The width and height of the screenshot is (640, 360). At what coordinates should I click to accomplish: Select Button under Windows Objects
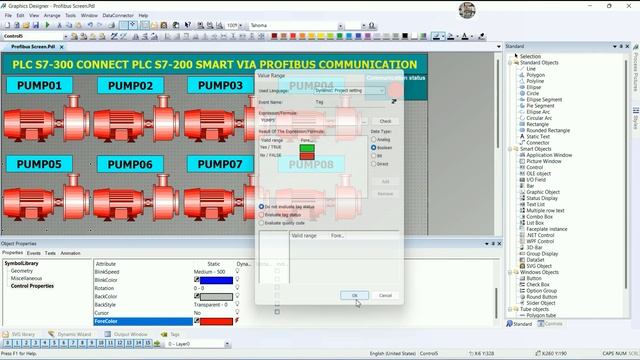click(533, 278)
